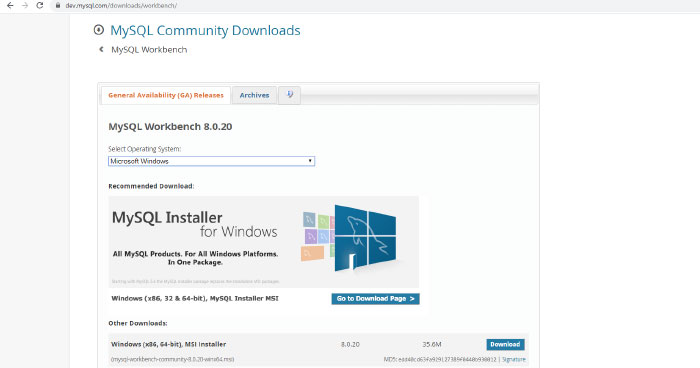
Task: Click the 'Other Downloads:' label
Action: click(138, 323)
